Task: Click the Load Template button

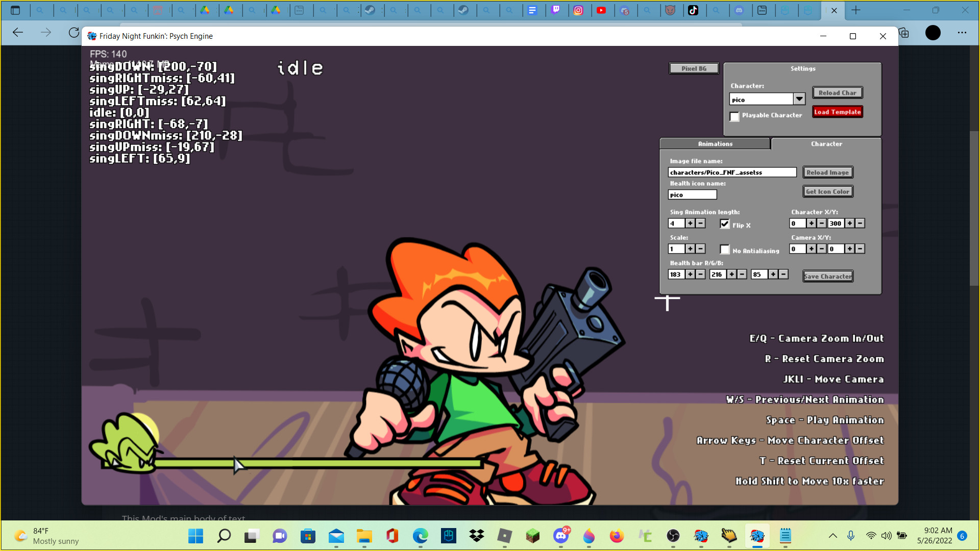Action: point(837,112)
